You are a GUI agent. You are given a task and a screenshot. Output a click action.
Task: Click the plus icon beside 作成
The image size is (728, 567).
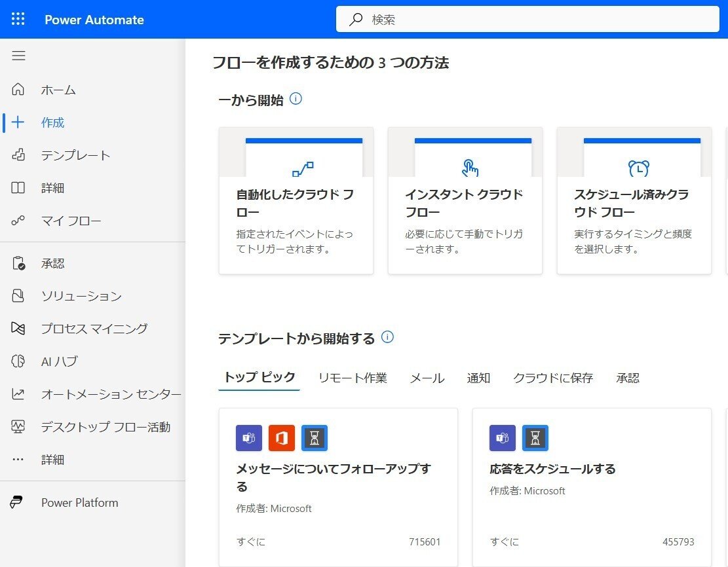18,122
